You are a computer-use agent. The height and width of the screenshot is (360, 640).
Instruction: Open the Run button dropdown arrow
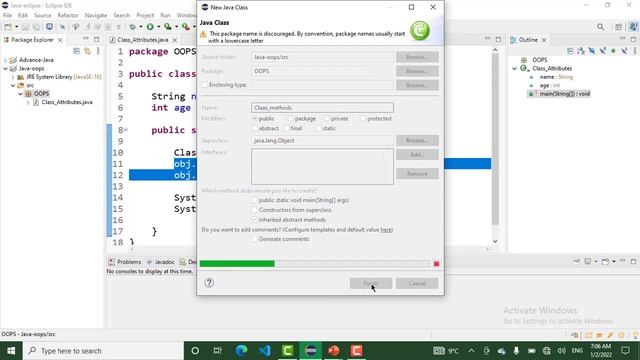(x=158, y=27)
